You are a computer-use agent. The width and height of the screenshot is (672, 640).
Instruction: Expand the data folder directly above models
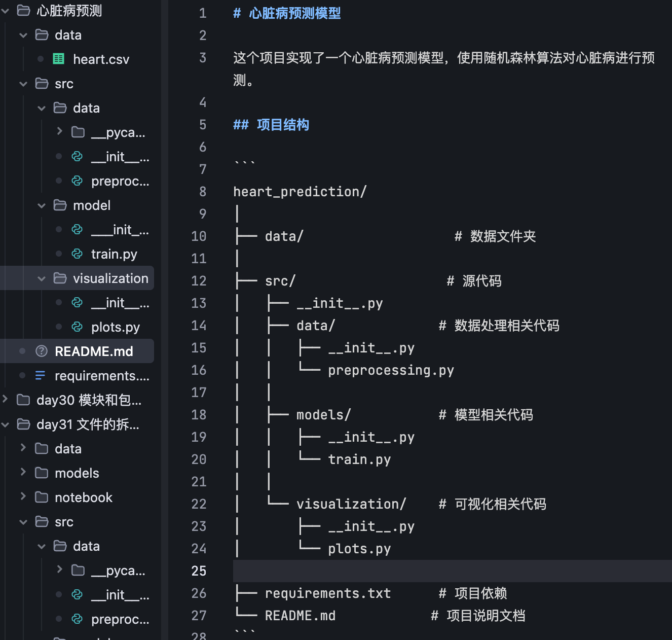tap(23, 448)
